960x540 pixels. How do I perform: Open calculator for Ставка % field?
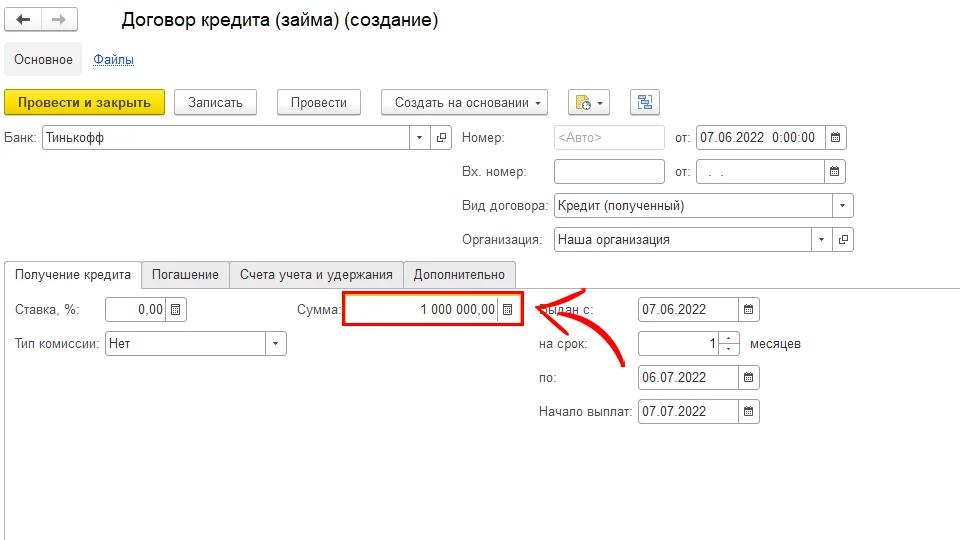[x=176, y=310]
